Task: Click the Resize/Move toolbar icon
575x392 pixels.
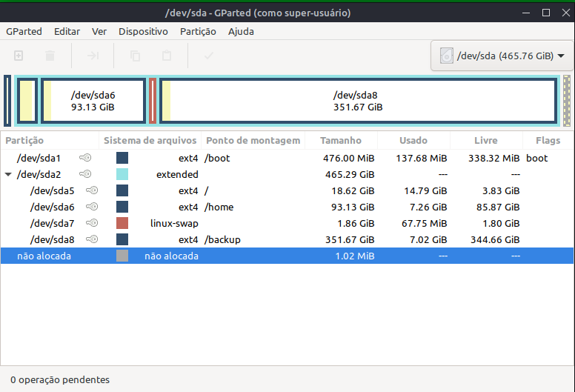Action: (93, 56)
